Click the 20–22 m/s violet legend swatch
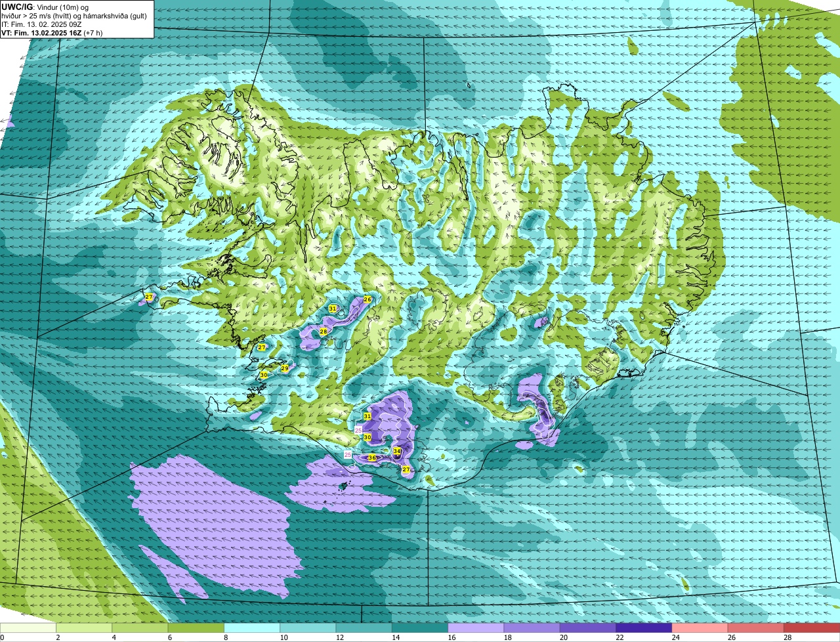 point(588,628)
